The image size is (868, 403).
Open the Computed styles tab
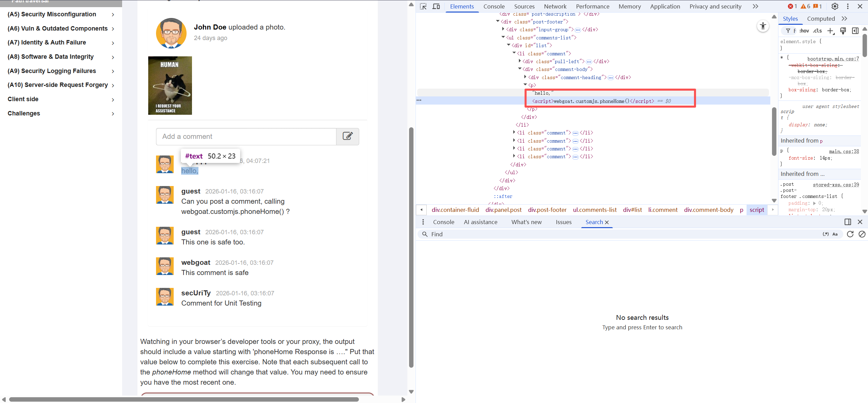(x=821, y=19)
